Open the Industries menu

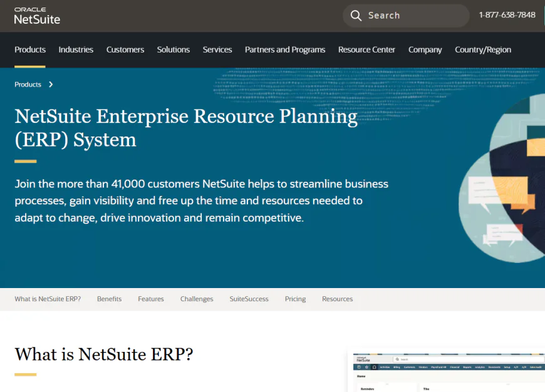click(x=76, y=49)
